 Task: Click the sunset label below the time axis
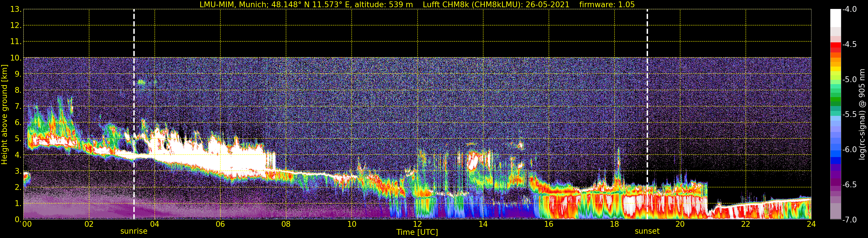tap(647, 231)
